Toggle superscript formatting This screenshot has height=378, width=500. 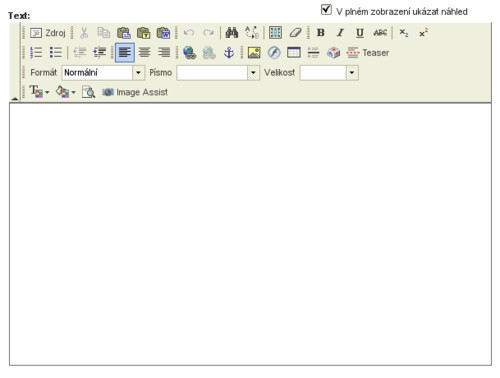423,33
